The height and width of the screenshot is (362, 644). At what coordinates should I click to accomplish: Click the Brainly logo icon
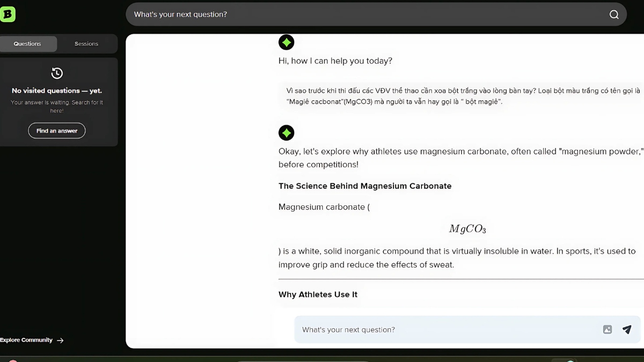8,14
